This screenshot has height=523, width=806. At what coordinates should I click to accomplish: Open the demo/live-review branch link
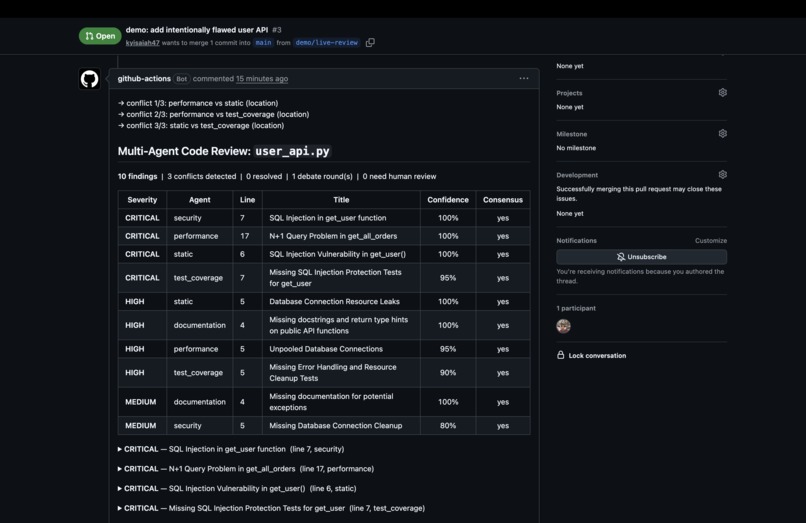pyautogui.click(x=326, y=43)
